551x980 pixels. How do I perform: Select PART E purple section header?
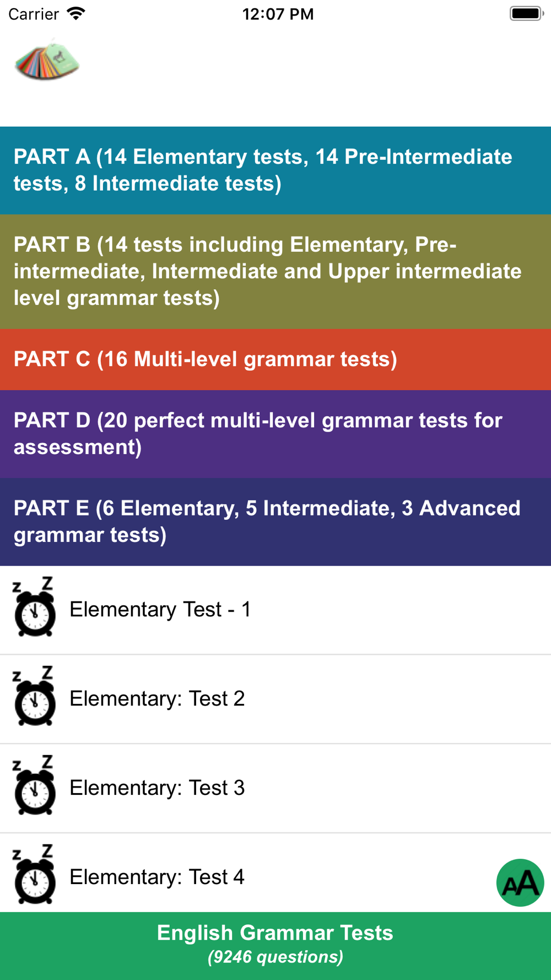pyautogui.click(x=275, y=522)
